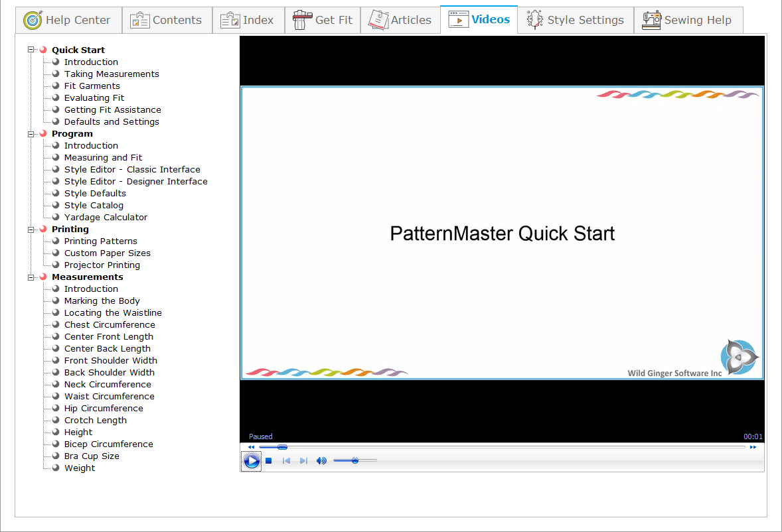The image size is (782, 532).
Task: Click the bullet beside Bra Cup Size
Action: tap(56, 456)
